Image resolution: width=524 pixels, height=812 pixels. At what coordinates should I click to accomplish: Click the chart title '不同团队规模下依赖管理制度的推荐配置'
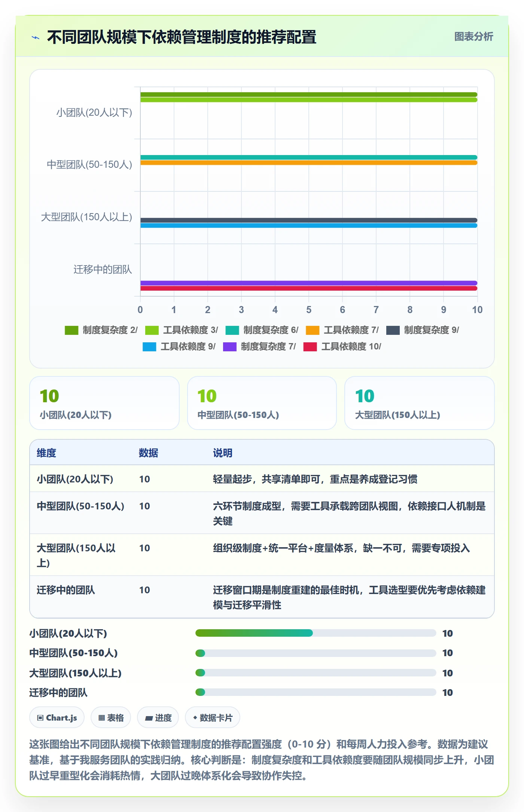coord(182,37)
